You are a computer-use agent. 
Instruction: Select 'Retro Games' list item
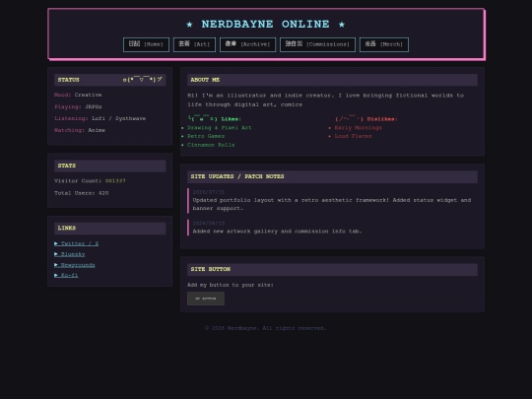[206, 136]
